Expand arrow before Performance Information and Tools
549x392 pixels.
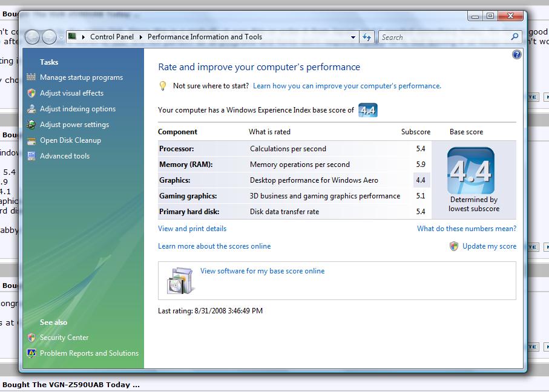click(x=141, y=37)
